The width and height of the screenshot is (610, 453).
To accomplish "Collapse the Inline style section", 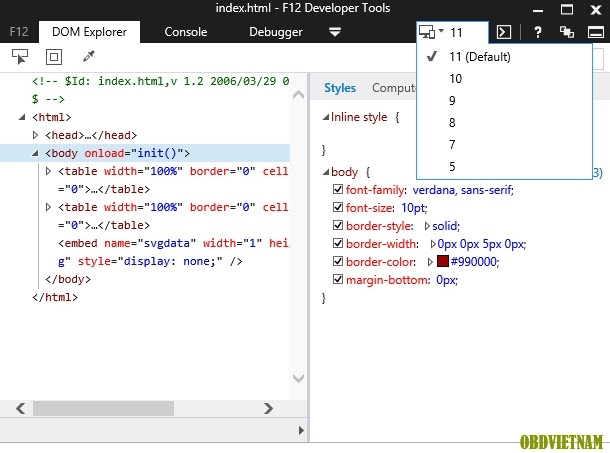I will click(324, 117).
